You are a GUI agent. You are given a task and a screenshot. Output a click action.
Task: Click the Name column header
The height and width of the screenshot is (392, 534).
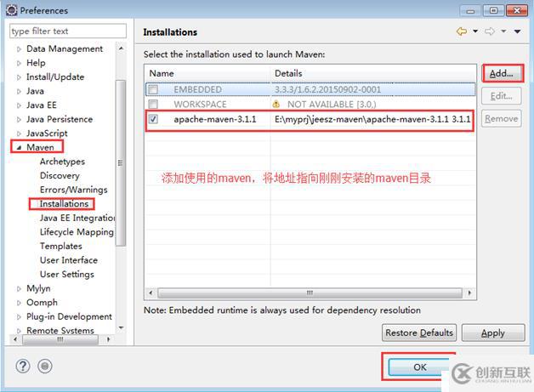[208, 73]
